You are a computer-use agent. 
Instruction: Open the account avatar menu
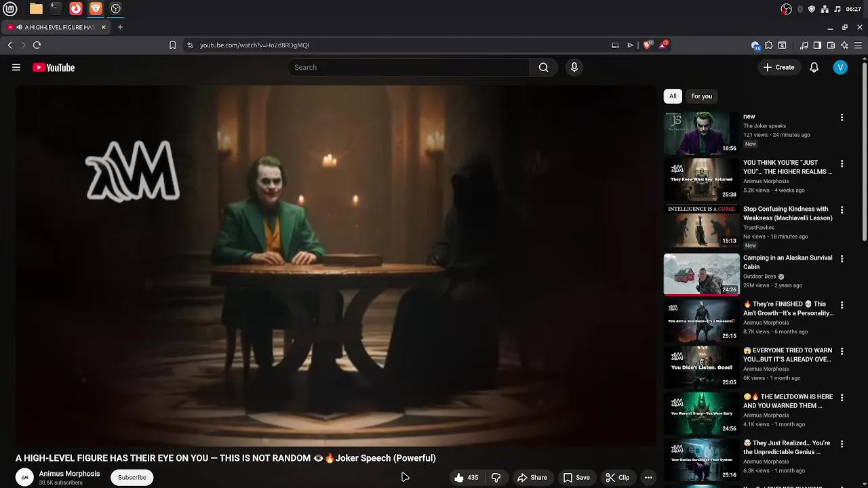point(840,67)
